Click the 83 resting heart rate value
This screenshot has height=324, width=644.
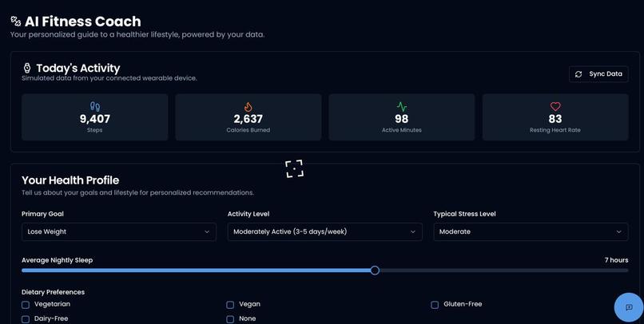pyautogui.click(x=555, y=119)
